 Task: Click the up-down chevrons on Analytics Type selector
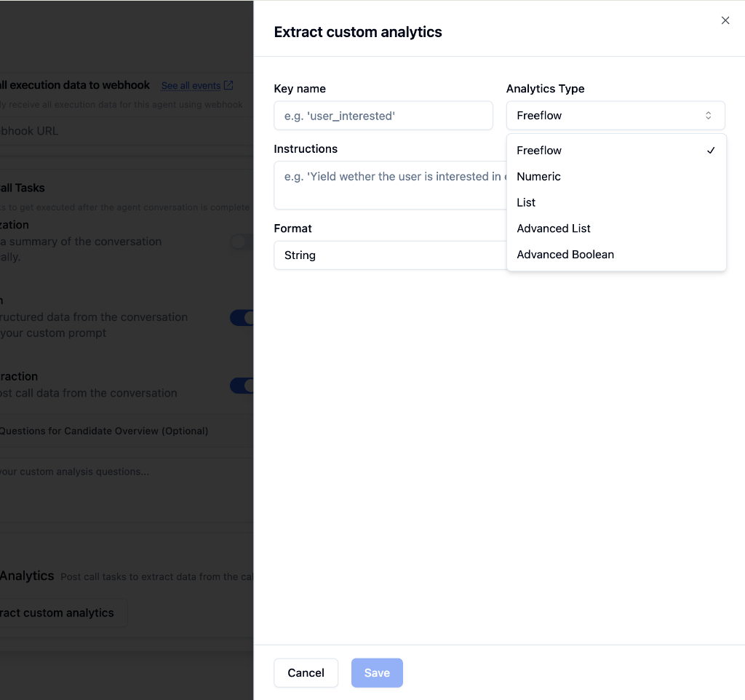707,115
